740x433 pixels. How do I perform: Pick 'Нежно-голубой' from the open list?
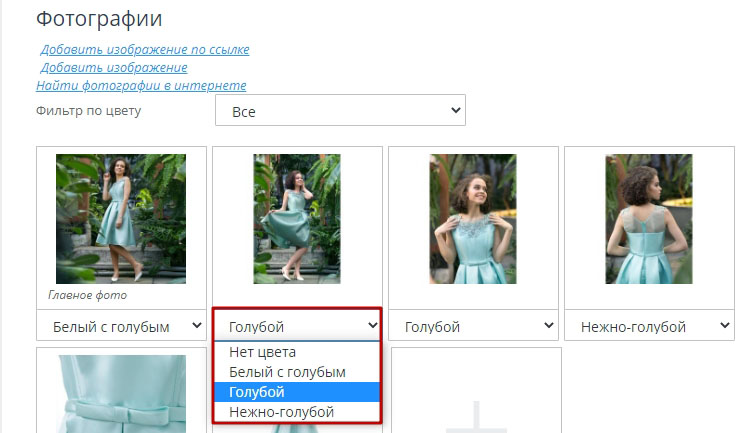[x=281, y=411]
